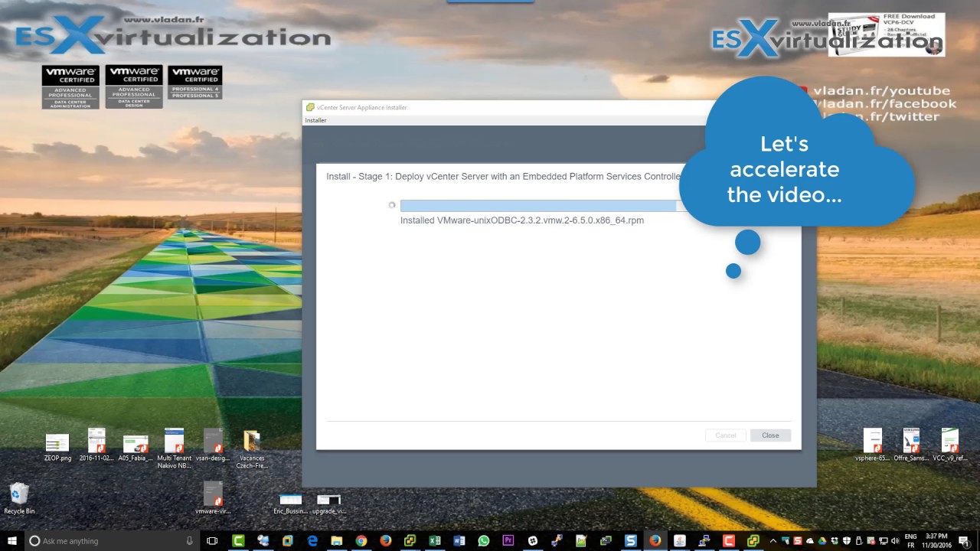Image resolution: width=980 pixels, height=551 pixels.
Task: Open Excel from the taskbar
Action: [435, 540]
